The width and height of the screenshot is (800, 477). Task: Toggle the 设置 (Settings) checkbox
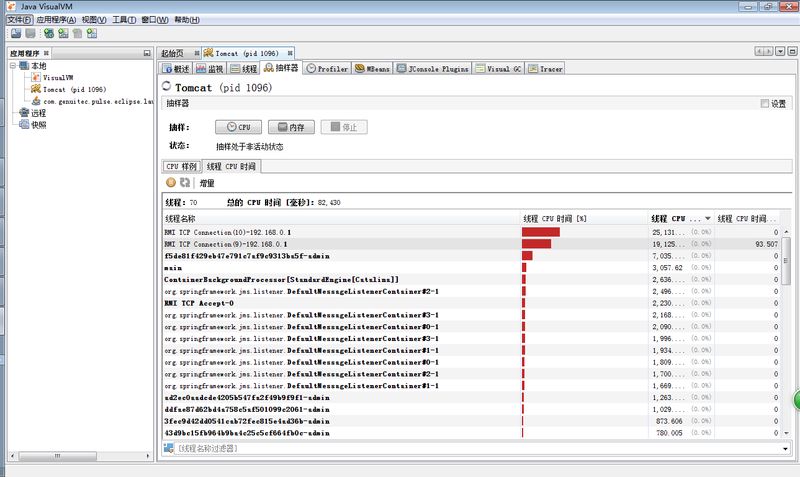[764, 104]
